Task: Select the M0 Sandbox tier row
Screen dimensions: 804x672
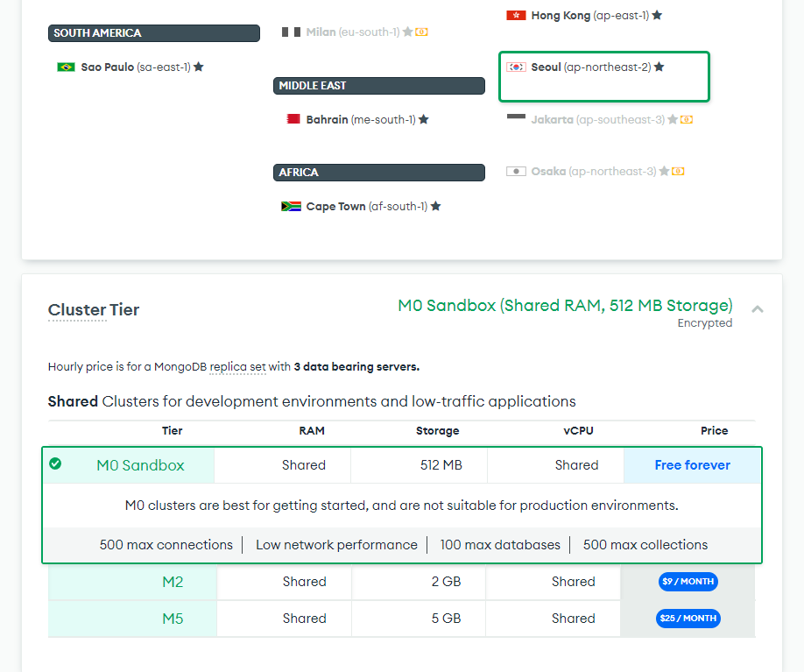Action: pyautogui.click(x=402, y=465)
